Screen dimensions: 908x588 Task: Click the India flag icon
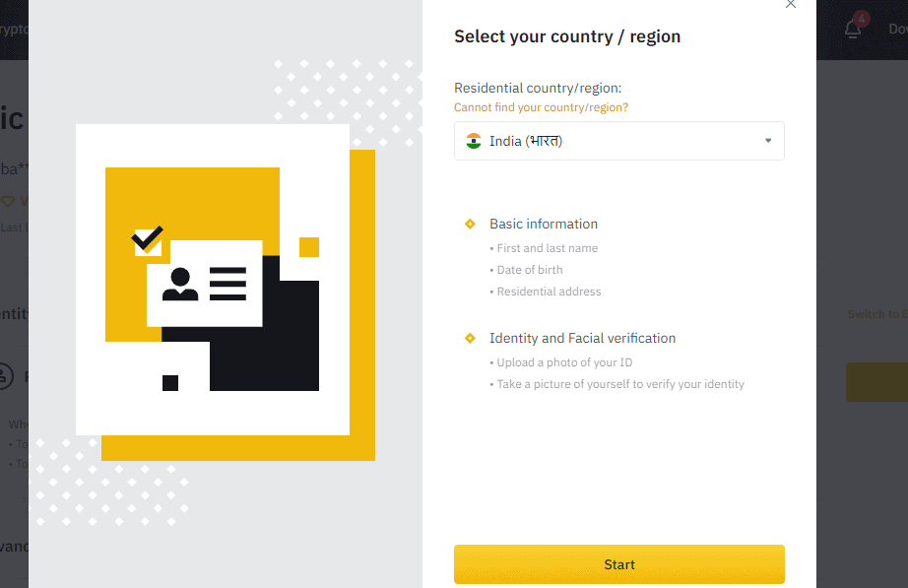[x=474, y=141]
